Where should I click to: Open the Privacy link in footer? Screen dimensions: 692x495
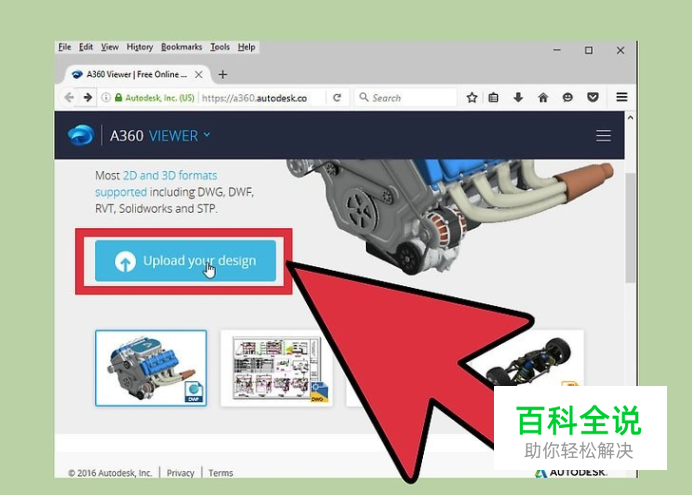[x=181, y=472]
